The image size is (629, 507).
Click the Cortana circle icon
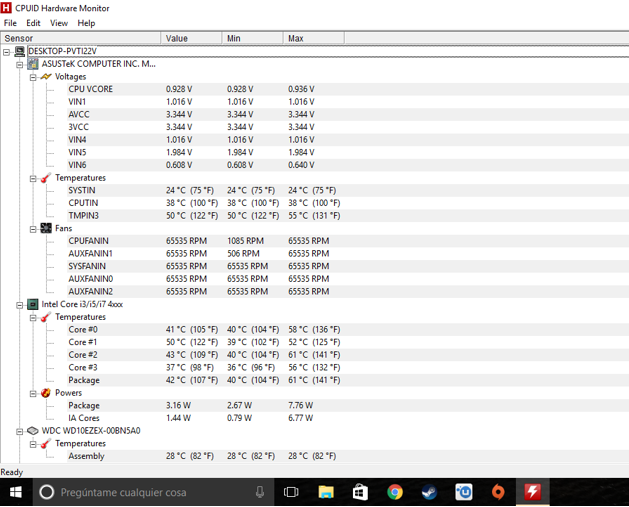click(47, 492)
